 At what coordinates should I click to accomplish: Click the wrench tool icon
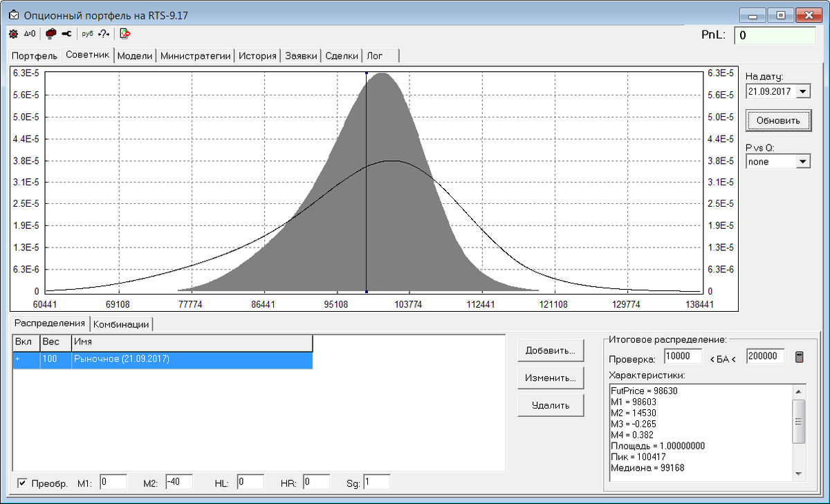point(66,33)
